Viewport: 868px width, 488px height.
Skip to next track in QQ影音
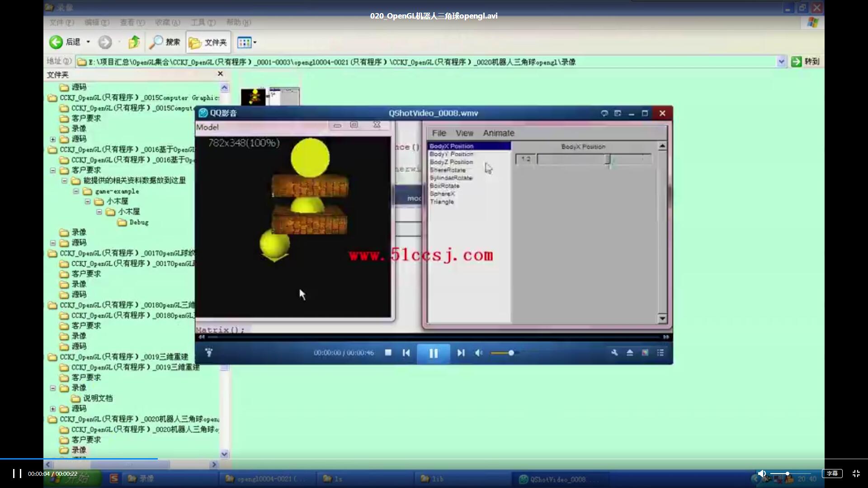(x=461, y=352)
